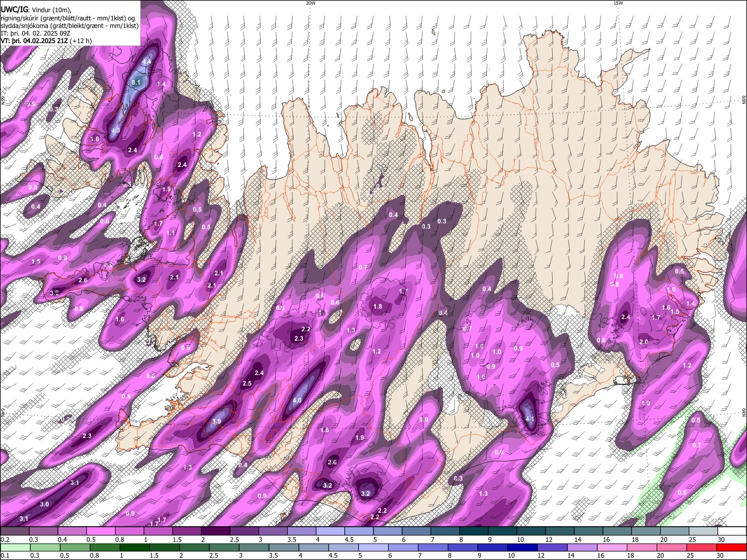Click the 'UWC/IG: Vindur (10m)' title text
Screen dimensions: 747x560
(x=36, y=9)
